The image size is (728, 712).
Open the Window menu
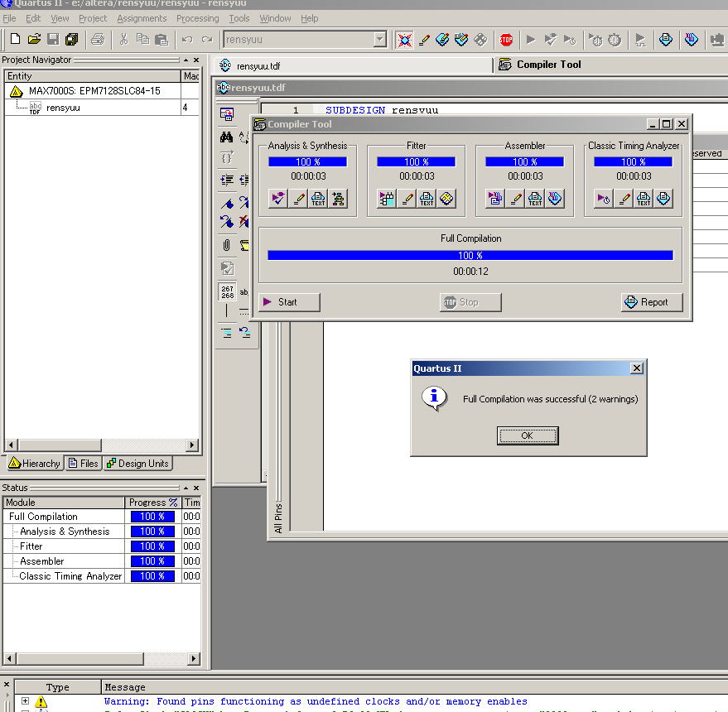point(275,18)
